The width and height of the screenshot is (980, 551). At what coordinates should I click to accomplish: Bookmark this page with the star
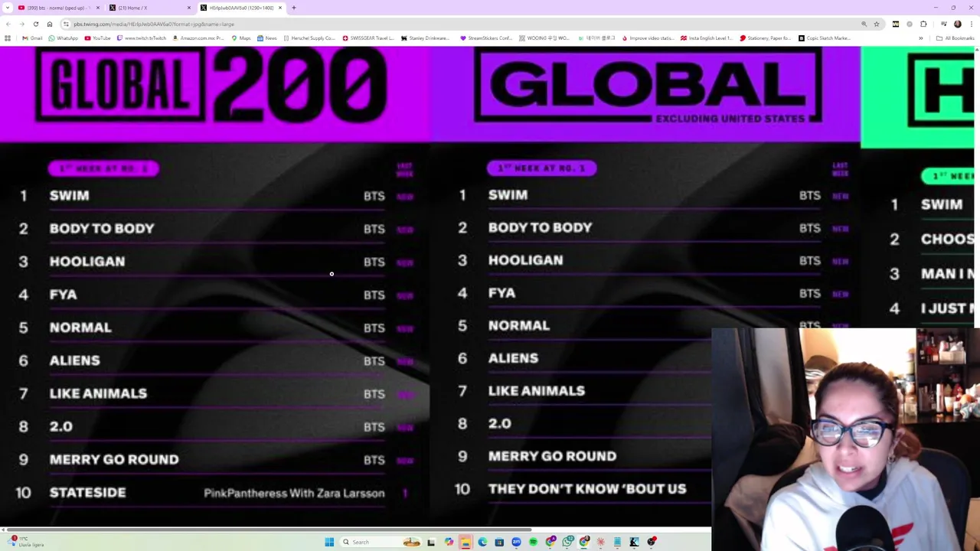877,24
